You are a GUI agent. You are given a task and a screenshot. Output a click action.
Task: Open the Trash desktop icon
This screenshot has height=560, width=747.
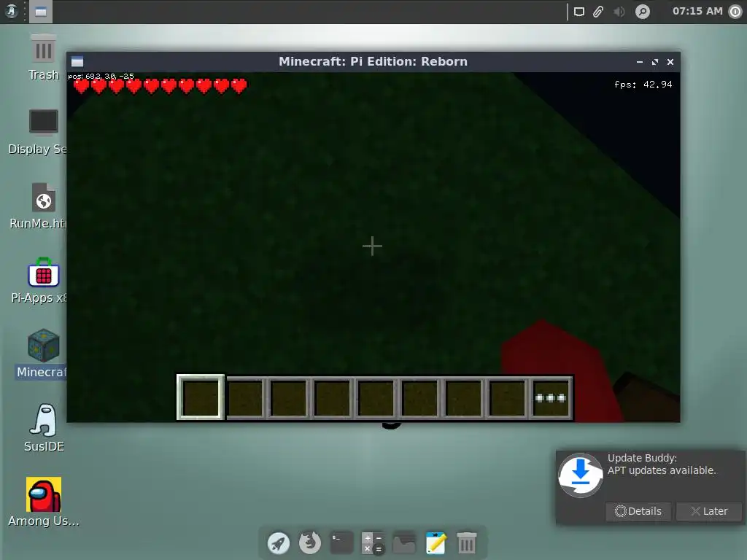pos(43,50)
